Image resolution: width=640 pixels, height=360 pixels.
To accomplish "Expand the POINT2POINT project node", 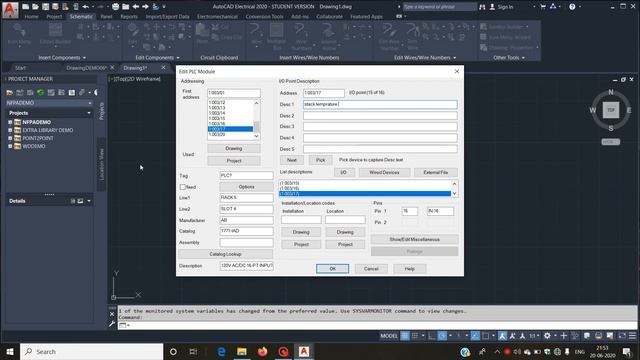I will 10,138.
